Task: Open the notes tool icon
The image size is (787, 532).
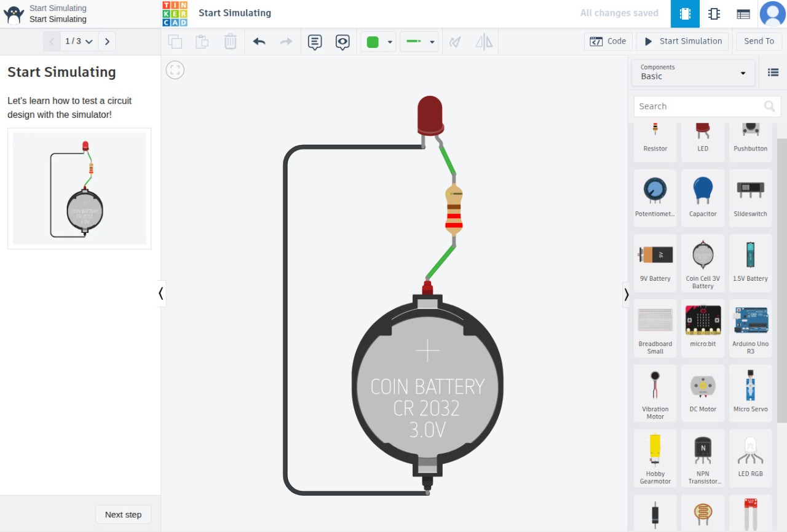Action: click(315, 42)
